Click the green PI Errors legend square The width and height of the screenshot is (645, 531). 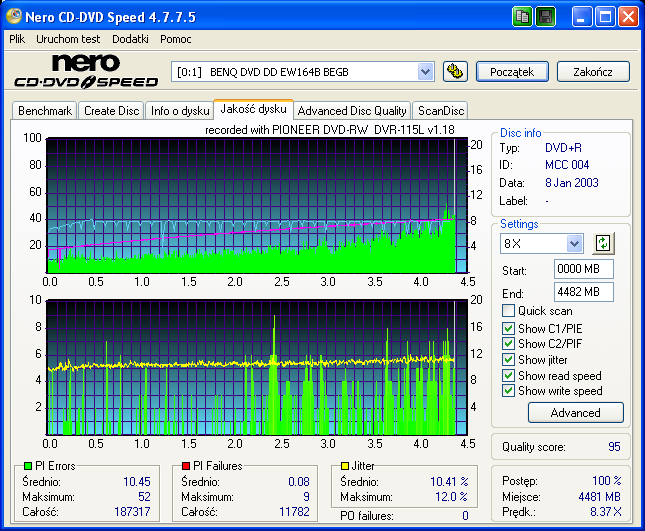[28, 466]
